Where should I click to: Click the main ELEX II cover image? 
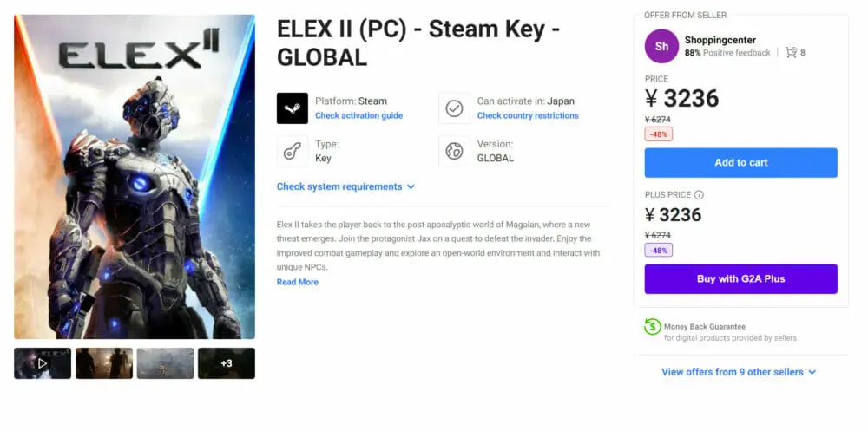(x=135, y=176)
